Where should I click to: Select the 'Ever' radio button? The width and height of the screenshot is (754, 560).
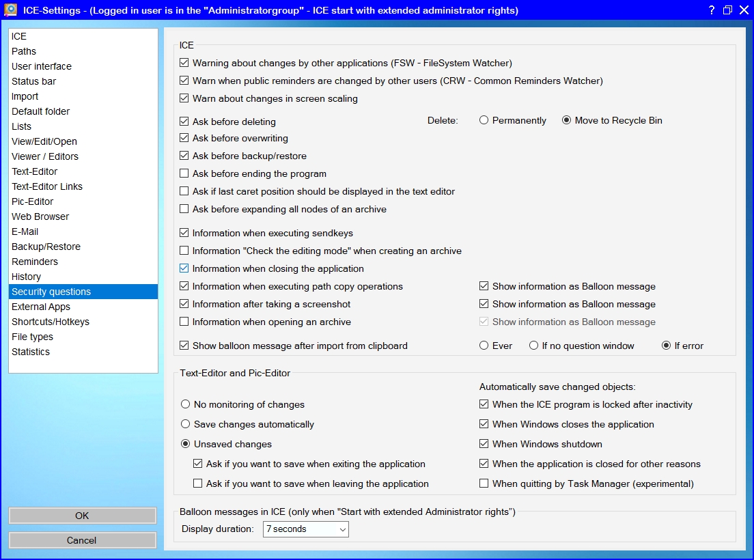[x=484, y=346]
